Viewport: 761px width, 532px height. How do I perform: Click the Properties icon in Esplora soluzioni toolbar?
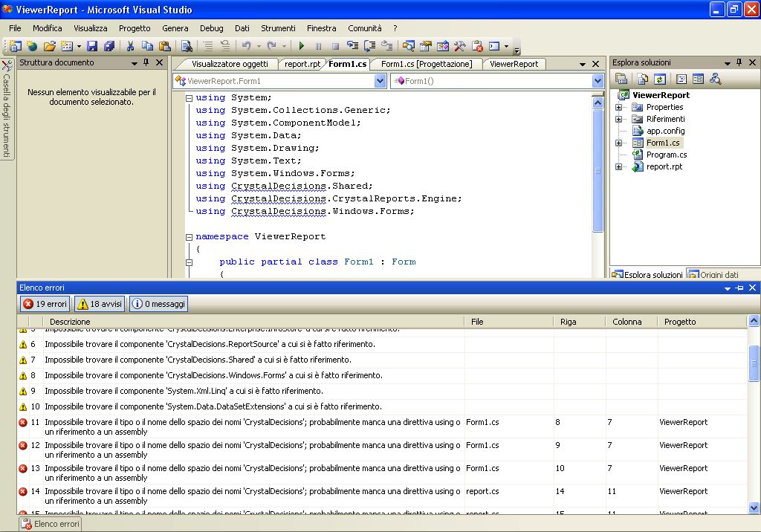tap(621, 79)
